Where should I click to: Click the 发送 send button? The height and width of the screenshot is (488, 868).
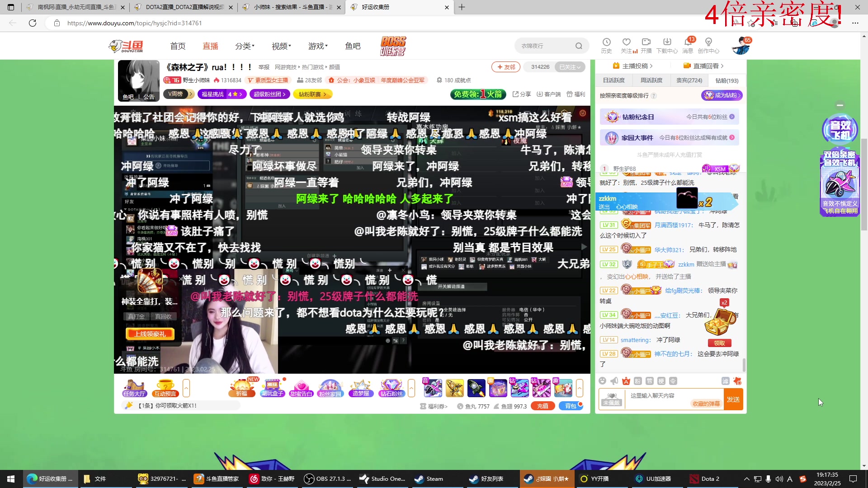733,399
